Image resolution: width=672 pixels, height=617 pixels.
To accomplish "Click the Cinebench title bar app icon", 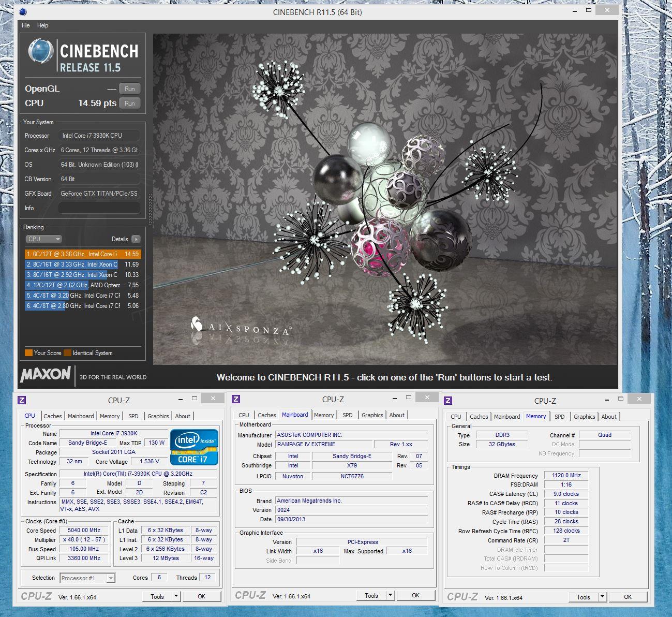I will tap(22, 12).
